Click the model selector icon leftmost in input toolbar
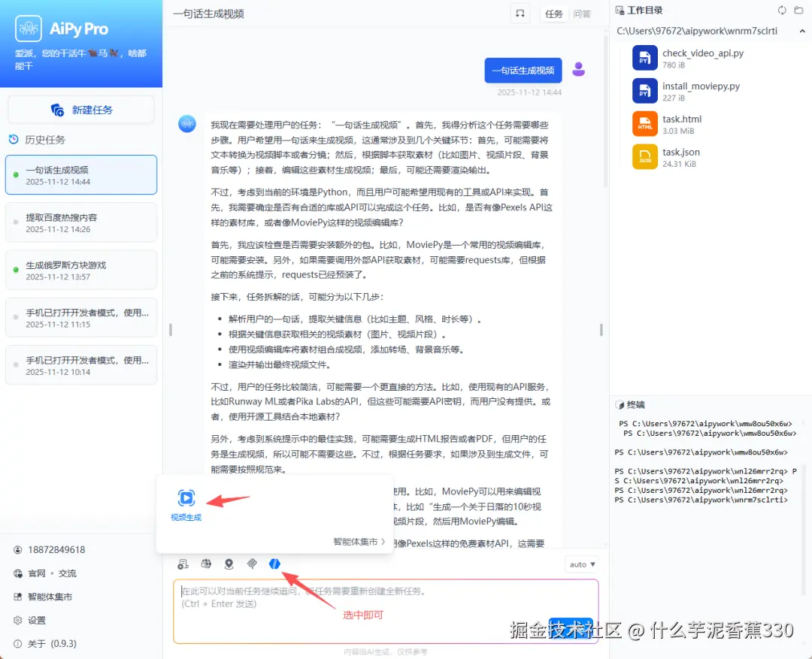Image resolution: width=812 pixels, height=659 pixels. click(183, 564)
